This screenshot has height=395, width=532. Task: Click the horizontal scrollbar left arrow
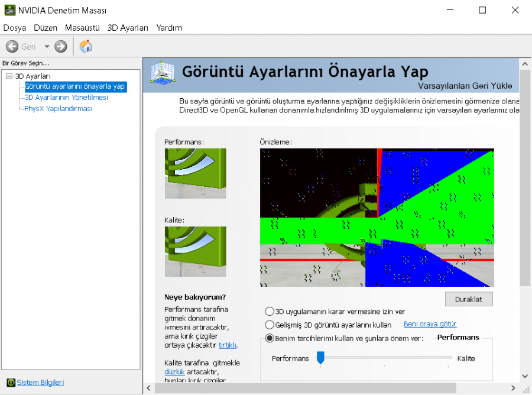148,388
